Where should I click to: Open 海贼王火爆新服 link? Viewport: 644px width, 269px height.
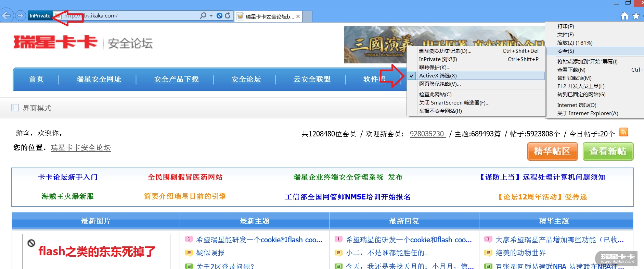point(68,196)
